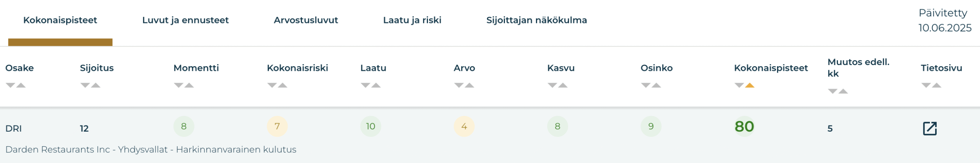Sort Tietosivu column descending arrow
The width and height of the screenshot is (980, 163).
pyautogui.click(x=926, y=85)
